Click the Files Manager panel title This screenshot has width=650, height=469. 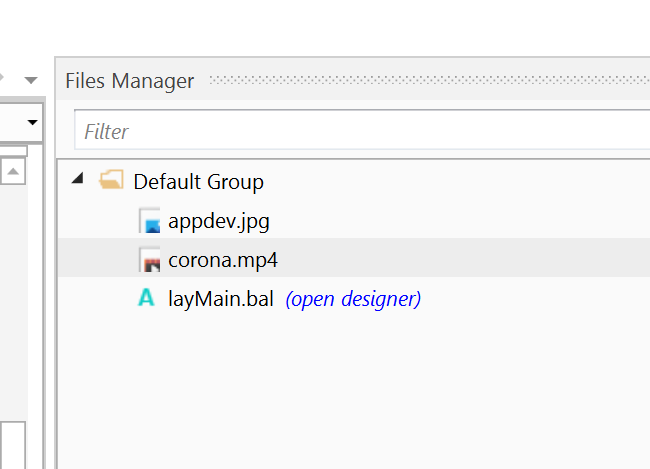[130, 81]
